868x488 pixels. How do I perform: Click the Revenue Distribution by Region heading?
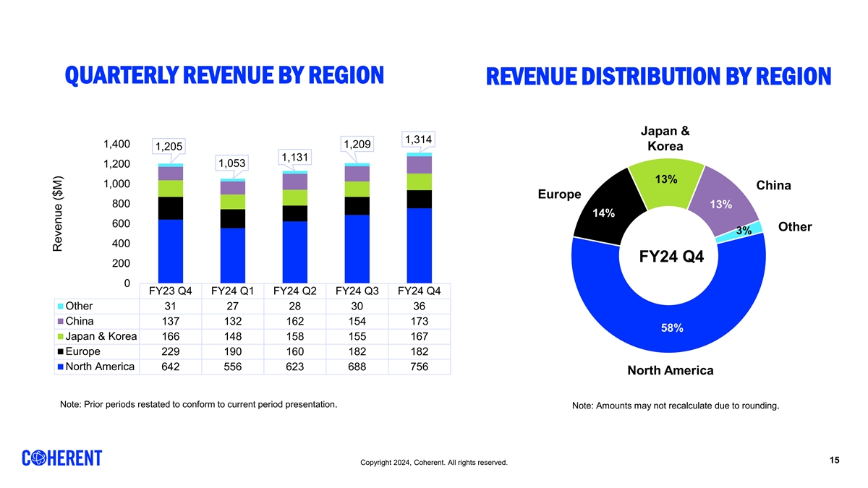tap(658, 77)
